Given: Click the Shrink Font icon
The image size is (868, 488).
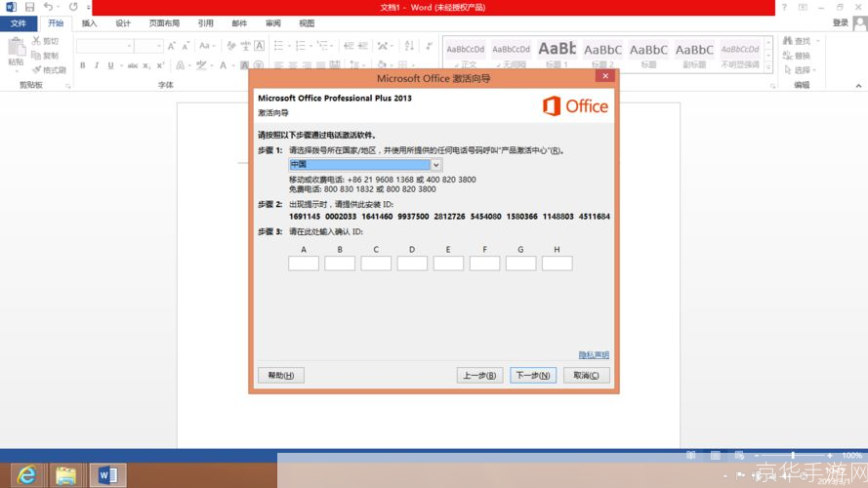Looking at the screenshot, I should 186,46.
